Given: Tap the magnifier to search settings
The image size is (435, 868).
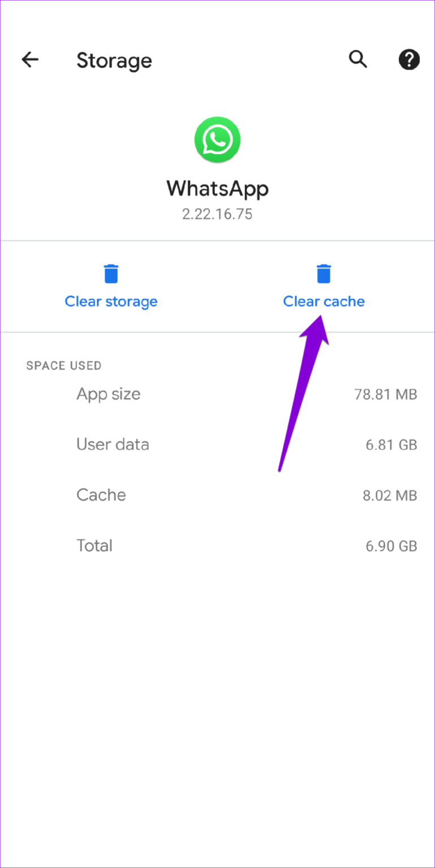Looking at the screenshot, I should [358, 59].
